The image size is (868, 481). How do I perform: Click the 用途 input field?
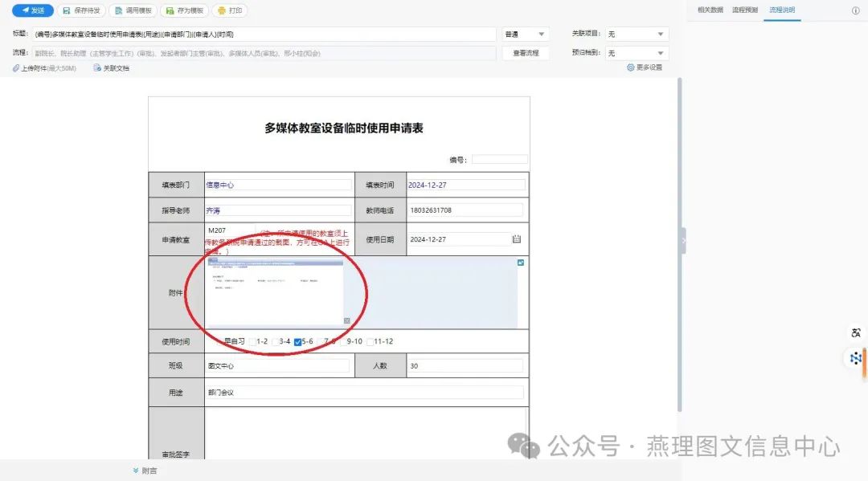click(x=364, y=393)
